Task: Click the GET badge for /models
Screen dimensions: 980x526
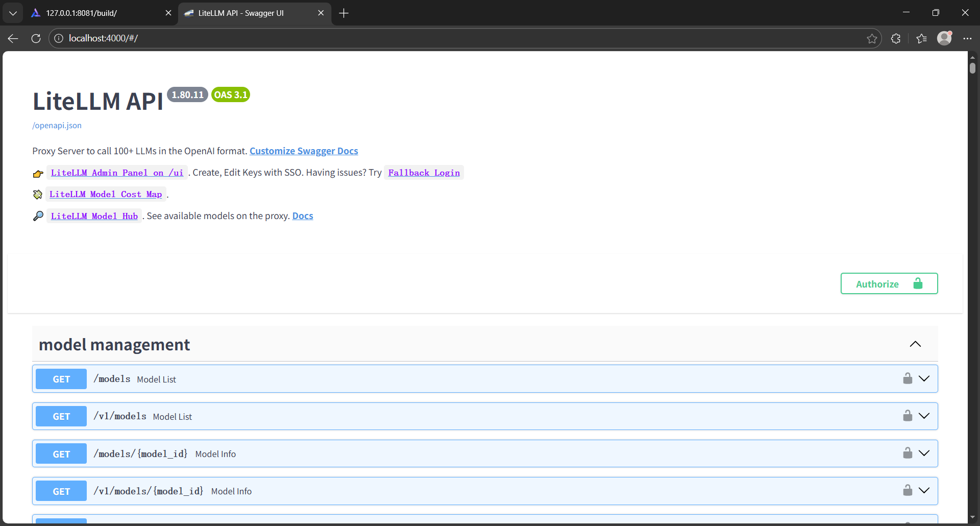Action: [x=61, y=379]
